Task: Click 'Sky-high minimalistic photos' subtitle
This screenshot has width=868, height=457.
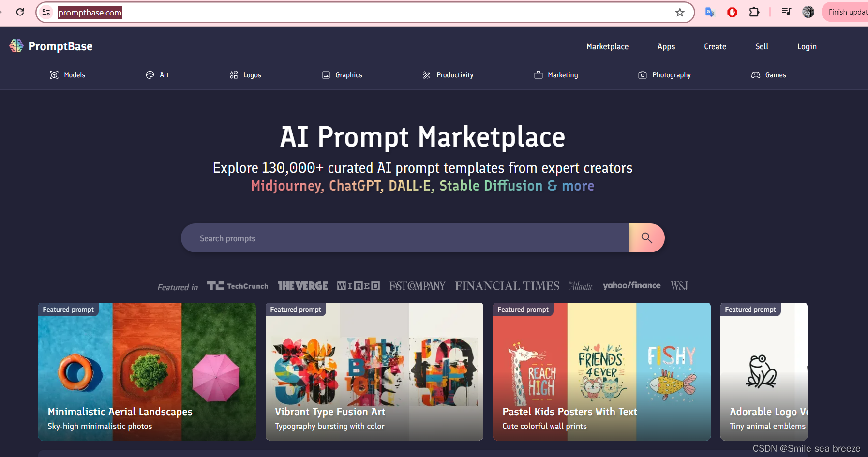Action: point(100,426)
